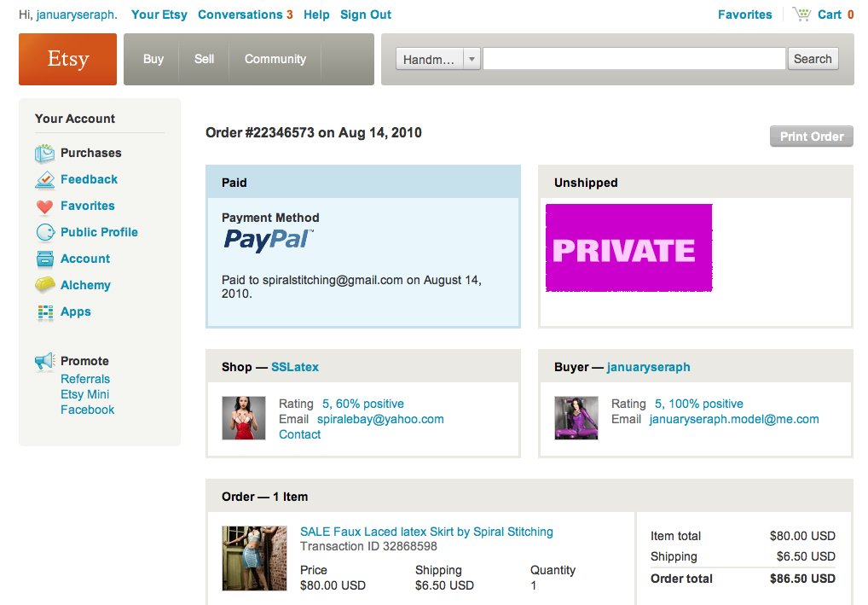
Task: Sign Out of the account
Action: click(x=366, y=15)
